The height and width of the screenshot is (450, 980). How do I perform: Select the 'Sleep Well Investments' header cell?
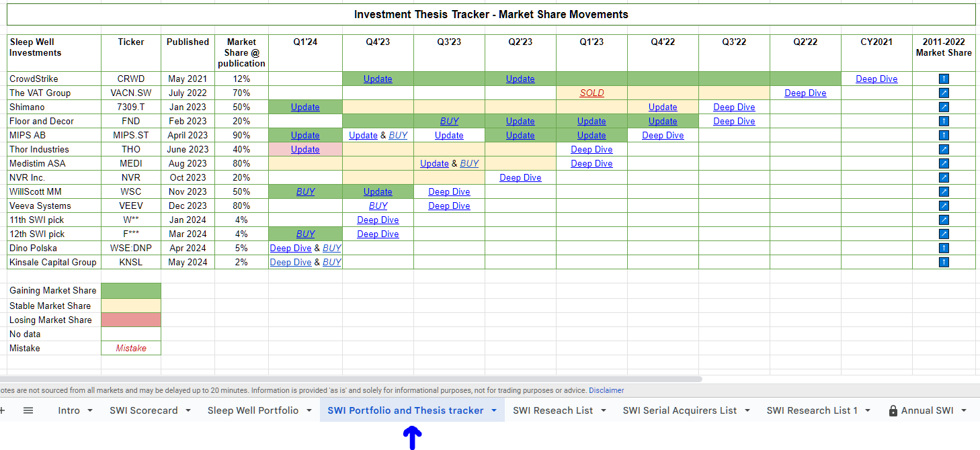tap(54, 53)
